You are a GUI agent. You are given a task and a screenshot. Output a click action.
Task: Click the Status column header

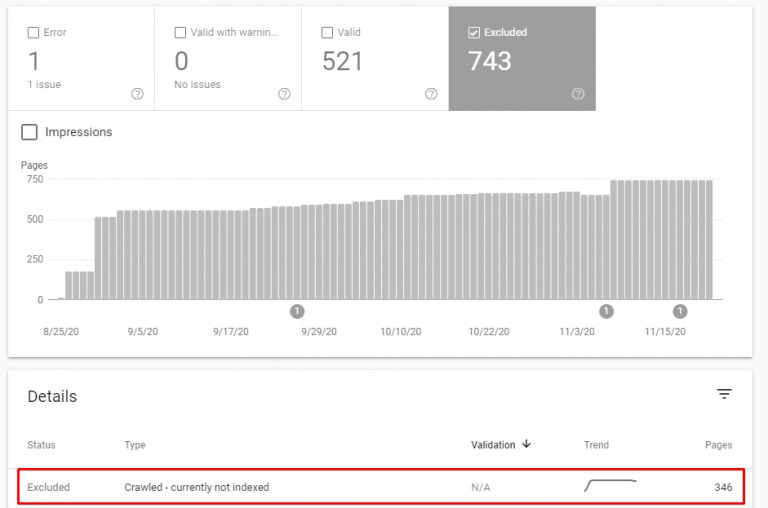point(41,445)
